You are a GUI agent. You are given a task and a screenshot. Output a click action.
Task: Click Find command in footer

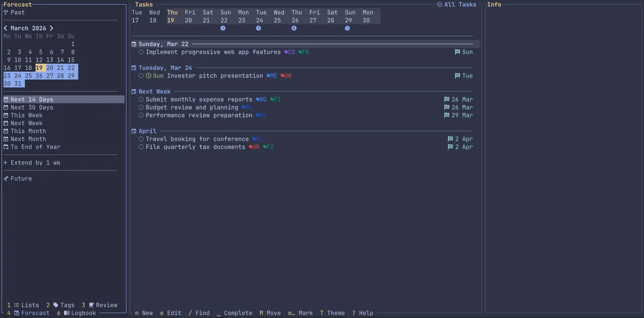(199, 313)
